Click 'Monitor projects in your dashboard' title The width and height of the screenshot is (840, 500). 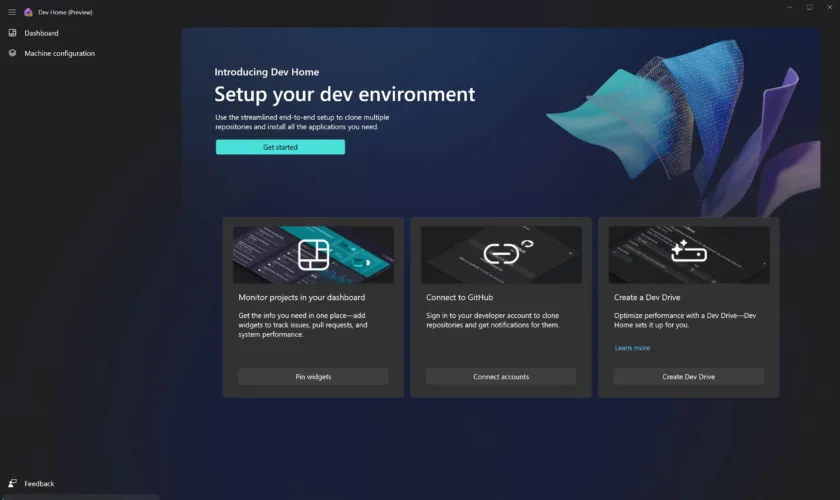coord(302,297)
